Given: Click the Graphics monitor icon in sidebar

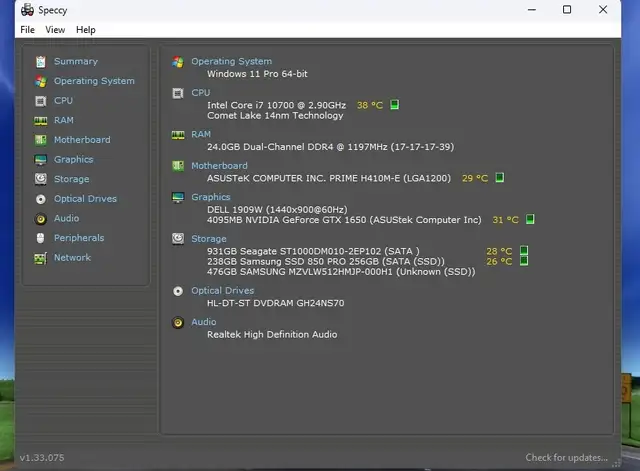Looking at the screenshot, I should 40,160.
